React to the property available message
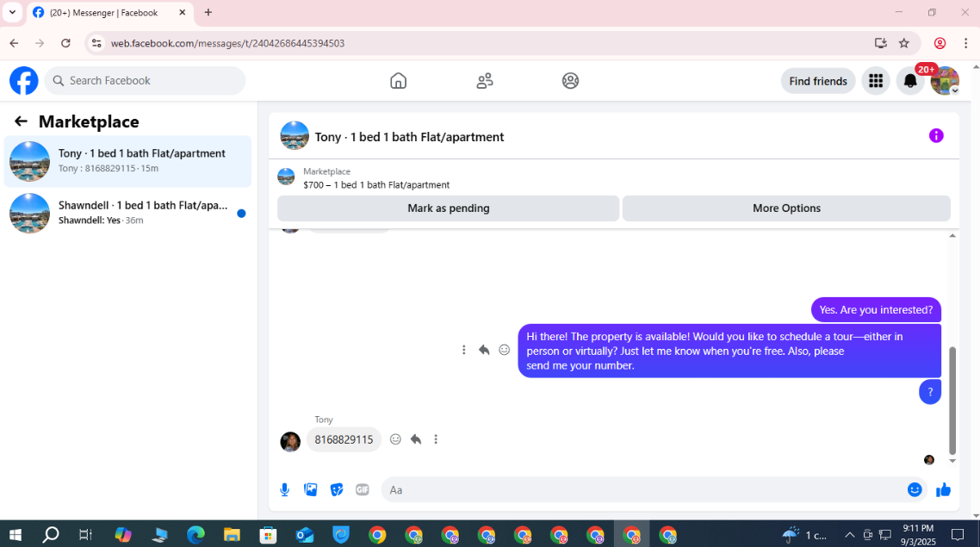This screenshot has width=980, height=547. [505, 350]
